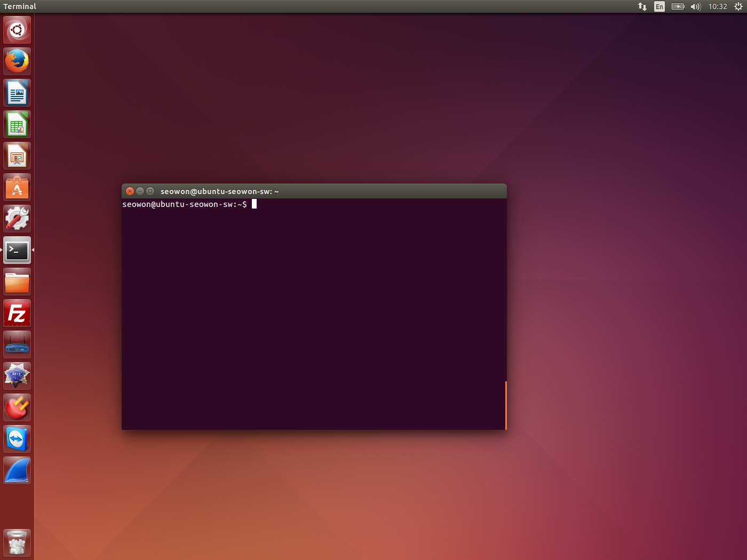Select the Terminal icon in launcher
The image size is (747, 560).
[x=17, y=250]
